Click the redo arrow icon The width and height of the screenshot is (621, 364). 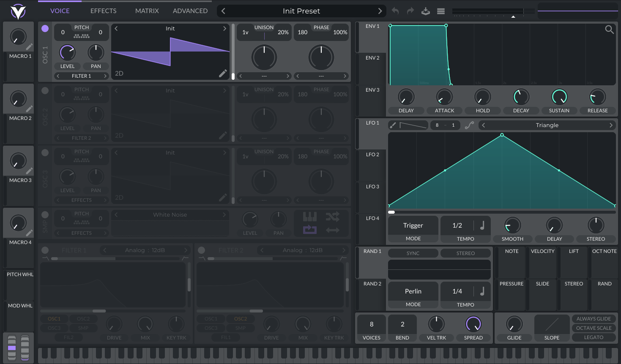coord(410,11)
